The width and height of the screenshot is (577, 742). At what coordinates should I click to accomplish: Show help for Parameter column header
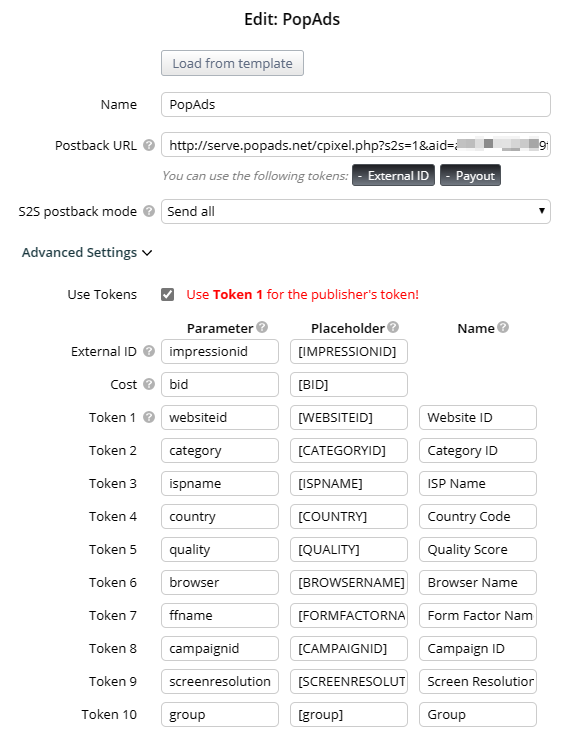[262, 327]
